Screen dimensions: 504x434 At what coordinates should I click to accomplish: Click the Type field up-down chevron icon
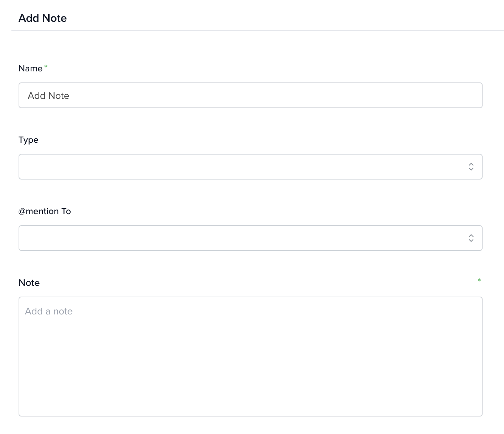coord(471,167)
